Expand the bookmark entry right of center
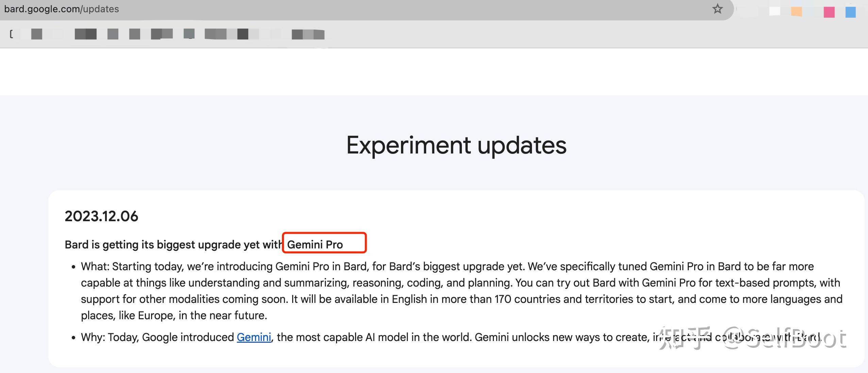 (x=189, y=34)
